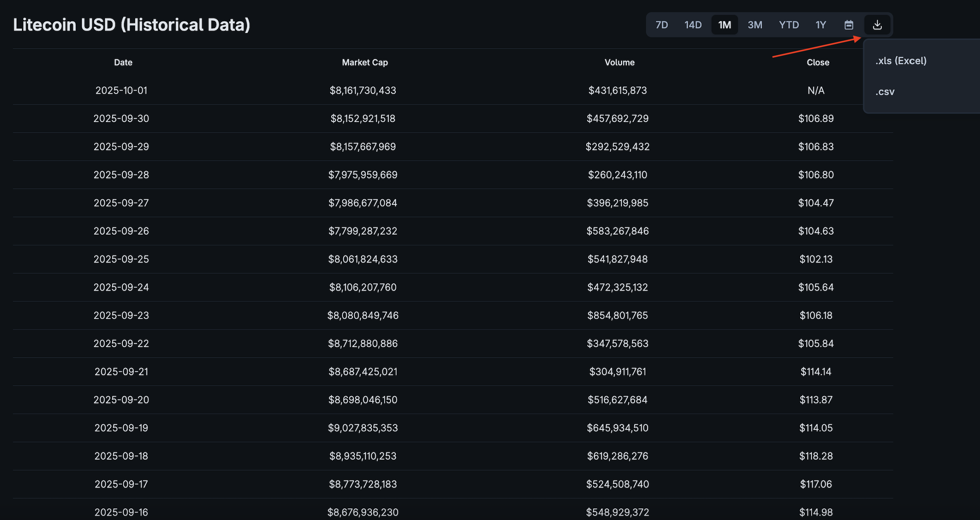
Task: Download as .xls (Excel) option
Action: (901, 61)
